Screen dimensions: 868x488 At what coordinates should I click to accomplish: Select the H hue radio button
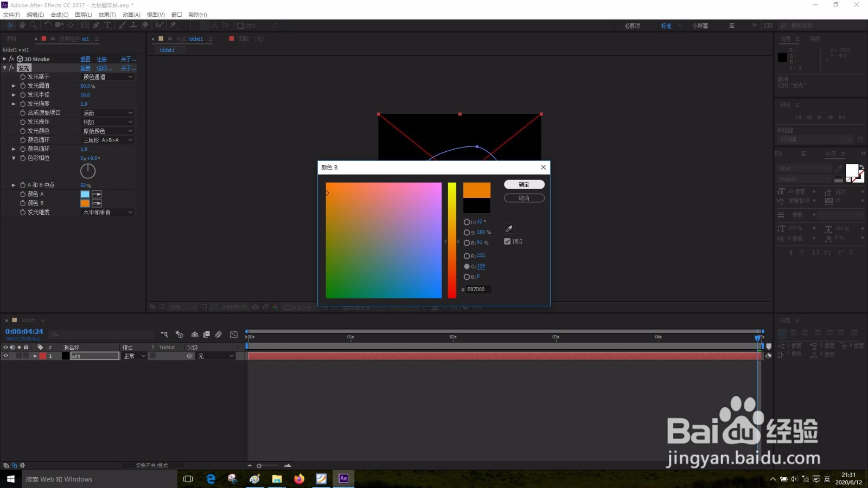click(x=467, y=222)
